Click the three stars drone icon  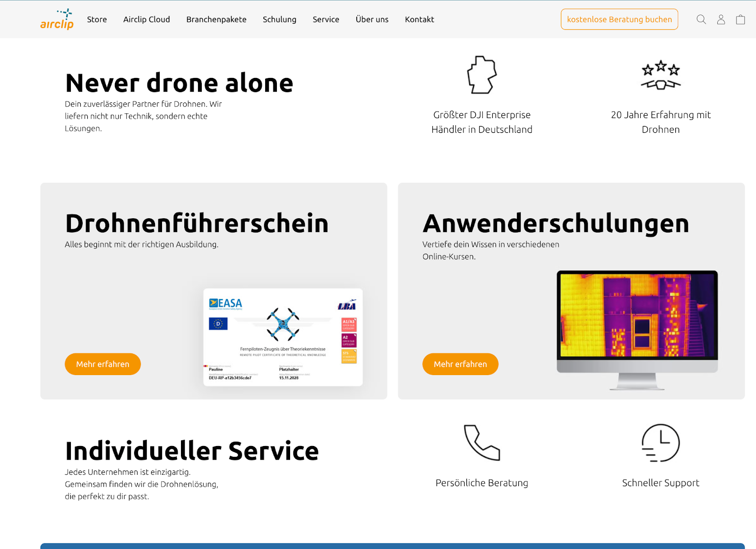[661, 75]
